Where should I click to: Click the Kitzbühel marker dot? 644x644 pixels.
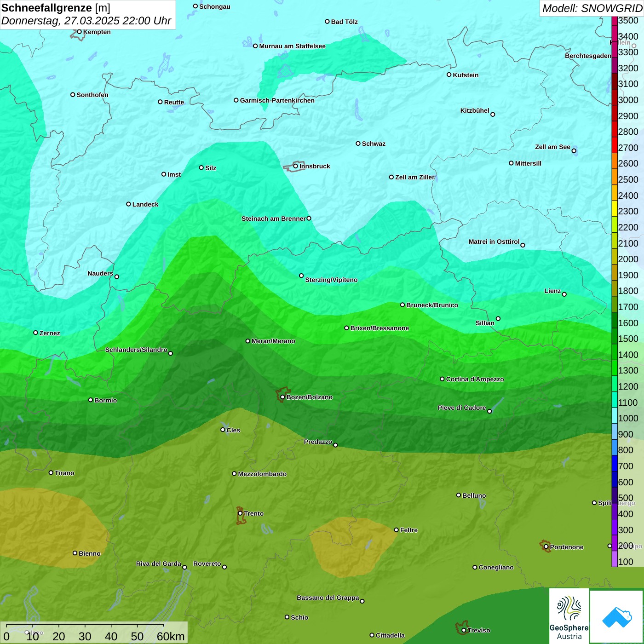point(493,115)
